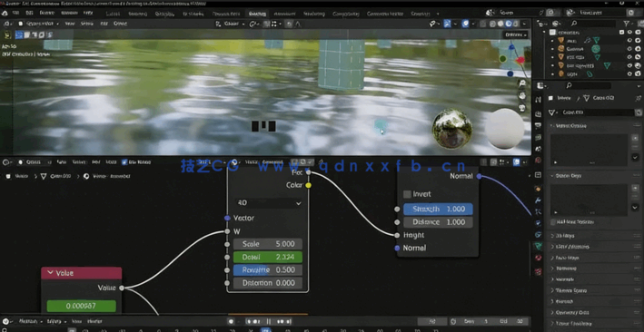The image size is (644, 332).
Task: Click the Normal output socket on Bump node
Action: [x=479, y=177]
